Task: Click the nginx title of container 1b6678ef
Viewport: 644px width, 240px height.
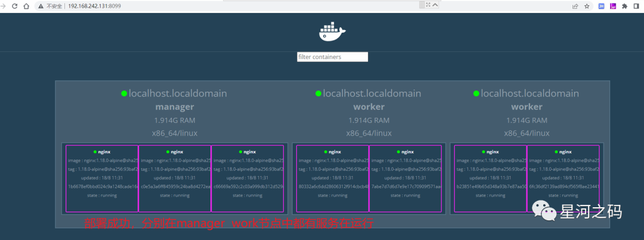Action: pos(104,152)
